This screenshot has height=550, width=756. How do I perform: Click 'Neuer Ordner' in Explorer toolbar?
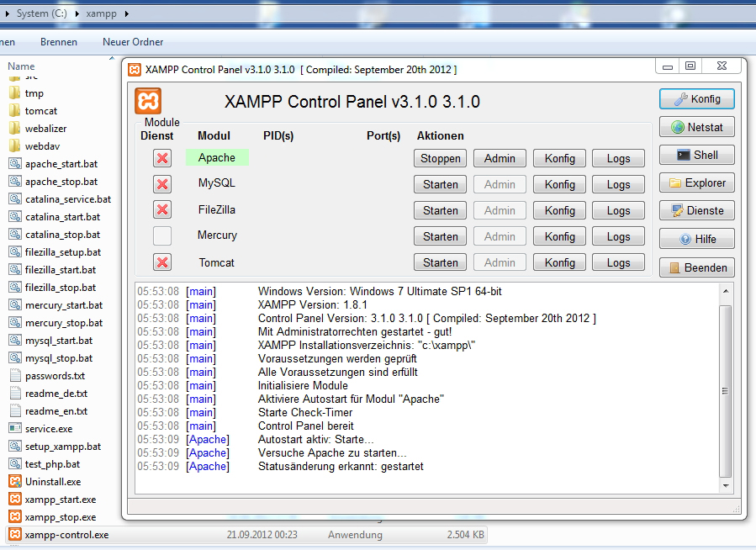(133, 42)
